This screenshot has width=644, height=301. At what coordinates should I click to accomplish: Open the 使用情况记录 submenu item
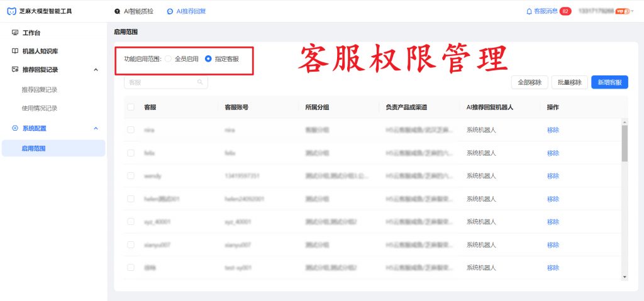[40, 109]
